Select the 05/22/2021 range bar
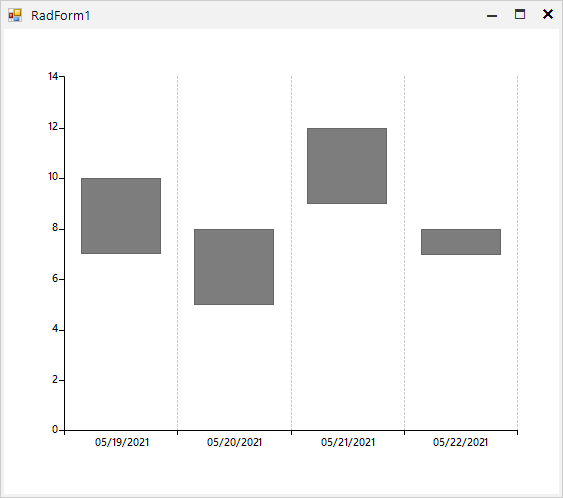 461,242
